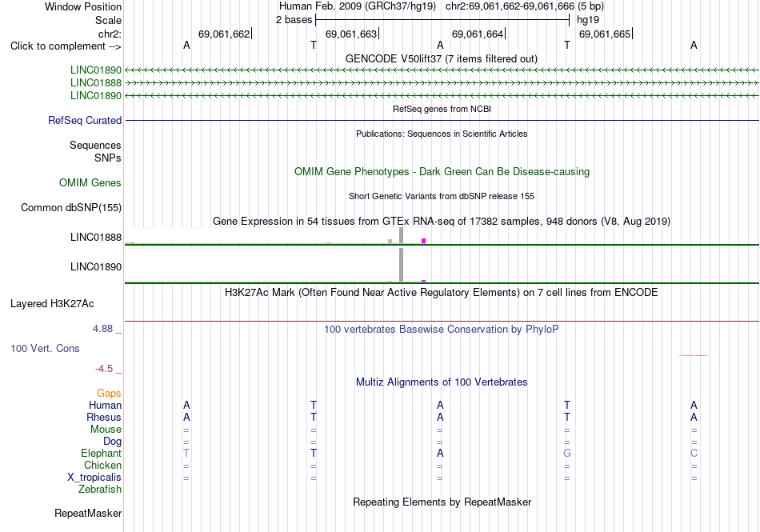Open the 'OMIM Gene Phenotypes' track title
The width and height of the screenshot is (760, 532).
[x=442, y=171]
